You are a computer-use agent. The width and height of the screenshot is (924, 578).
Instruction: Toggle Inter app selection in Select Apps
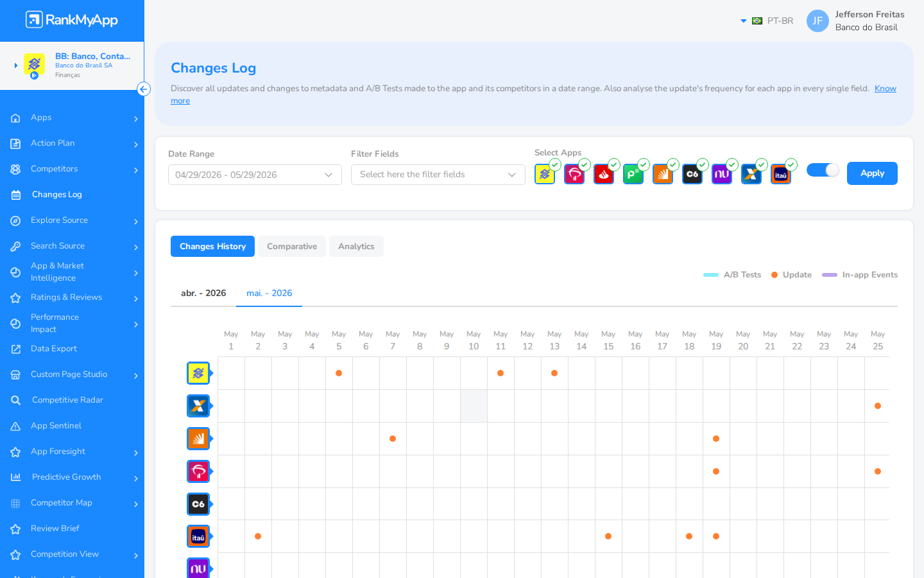coord(663,174)
